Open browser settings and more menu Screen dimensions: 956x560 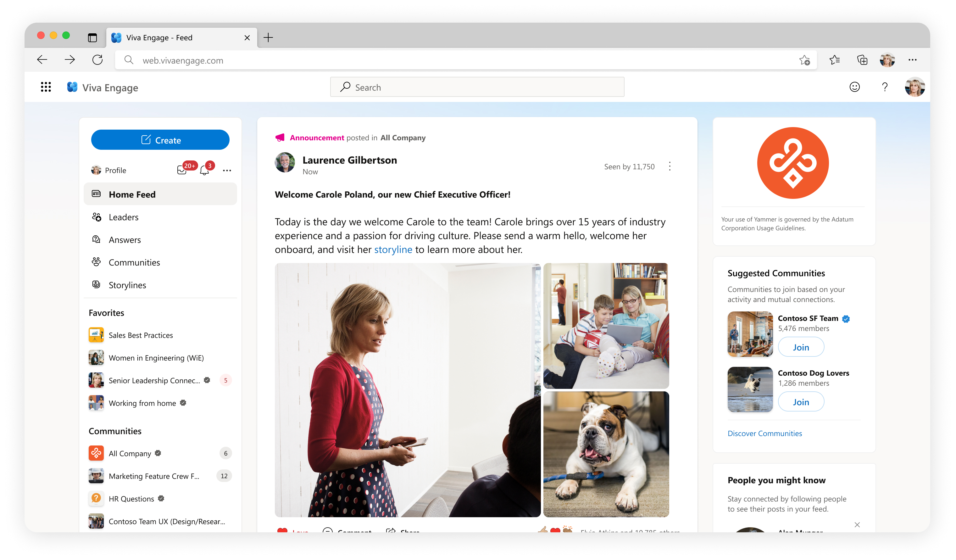pyautogui.click(x=912, y=60)
